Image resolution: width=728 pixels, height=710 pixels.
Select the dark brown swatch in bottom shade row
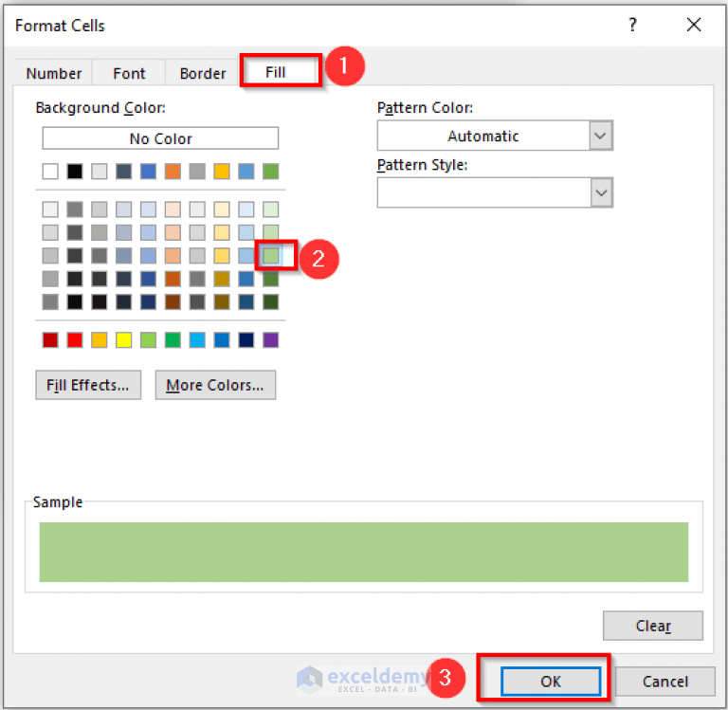(x=173, y=301)
